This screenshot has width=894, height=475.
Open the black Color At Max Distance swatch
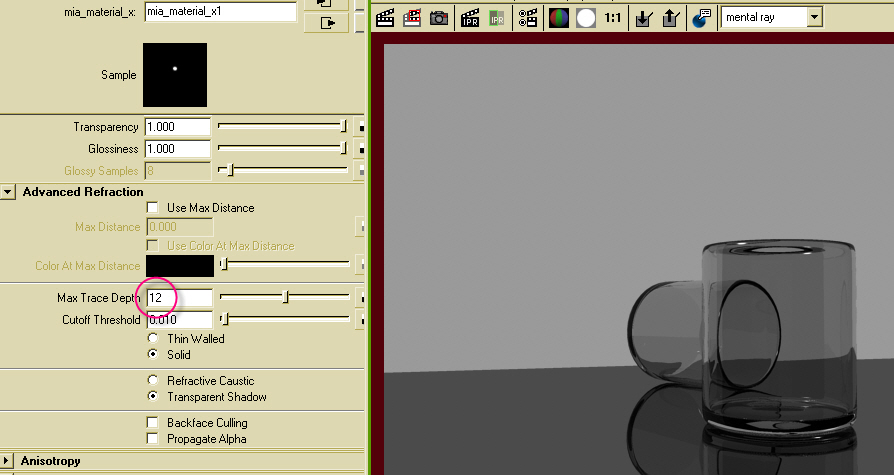(180, 266)
